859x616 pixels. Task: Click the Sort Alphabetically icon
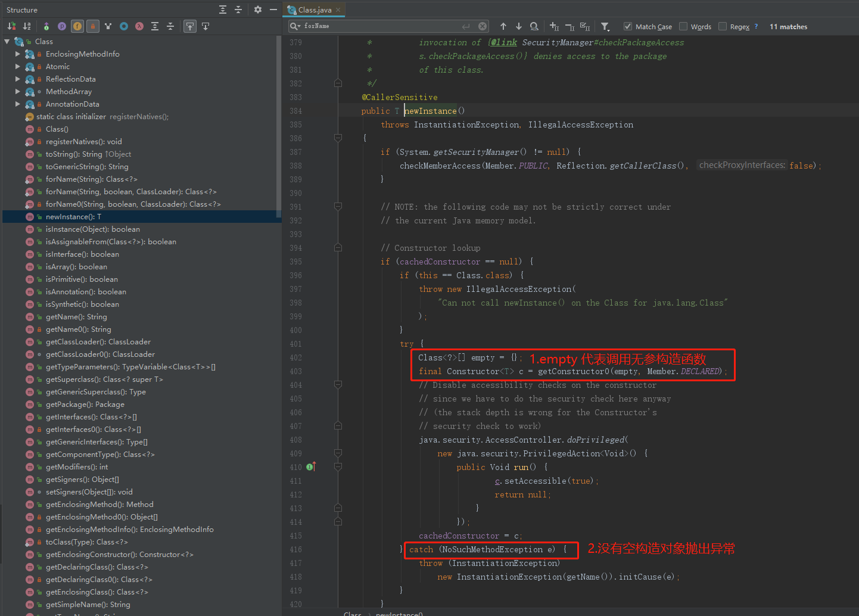pos(27,26)
